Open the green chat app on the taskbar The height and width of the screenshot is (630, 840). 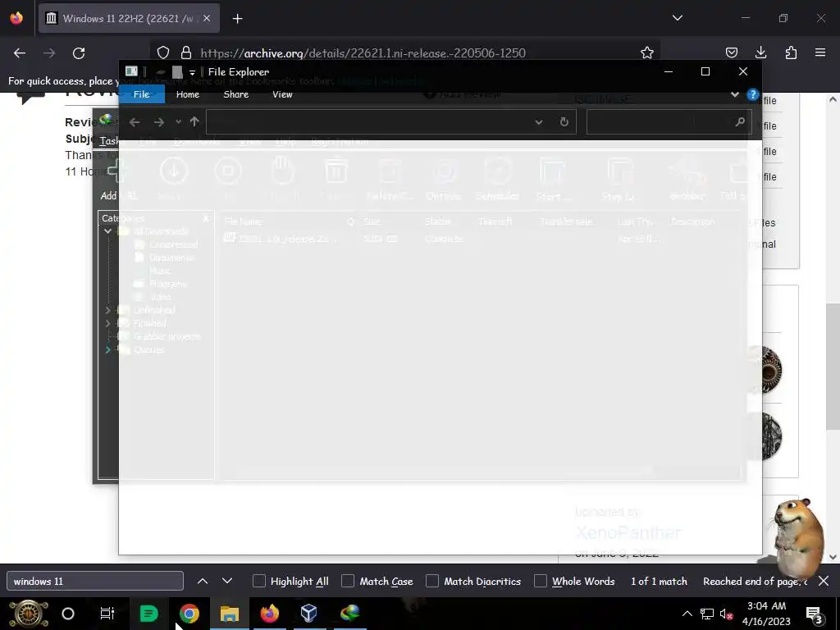point(149,614)
